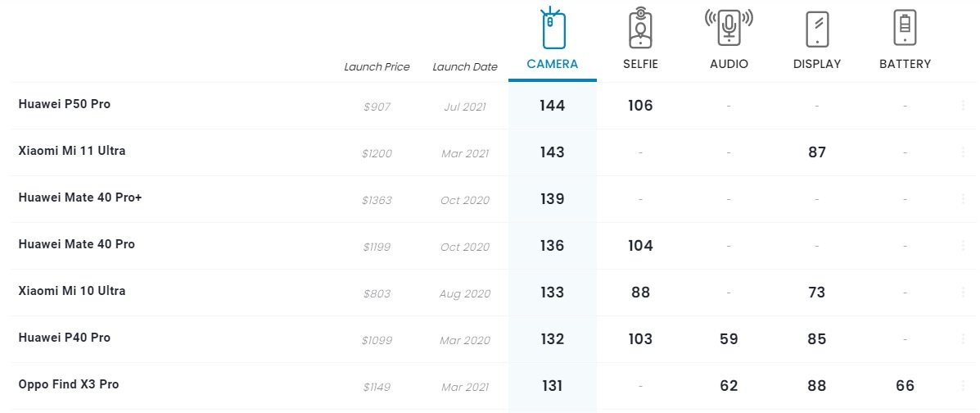Screen dimensions: 980x413
Task: Select the Display phone icon
Action: [x=818, y=29]
